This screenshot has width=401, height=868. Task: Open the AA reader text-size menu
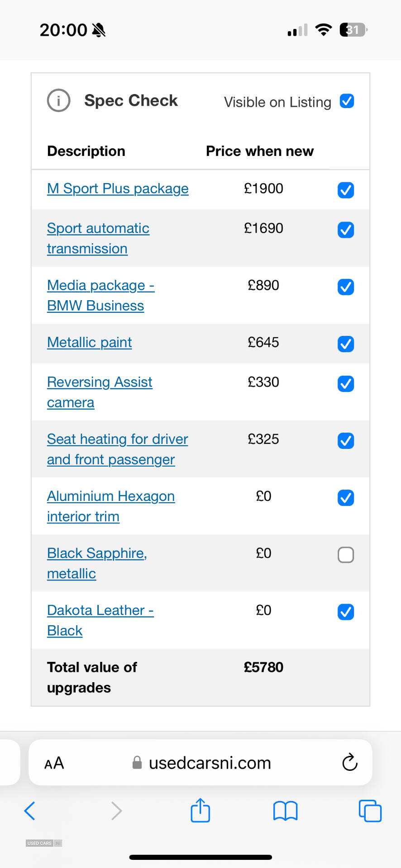coord(54,763)
